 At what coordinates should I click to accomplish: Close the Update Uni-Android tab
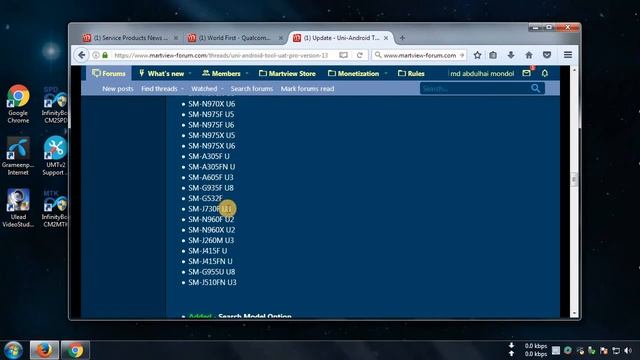pyautogui.click(x=386, y=38)
